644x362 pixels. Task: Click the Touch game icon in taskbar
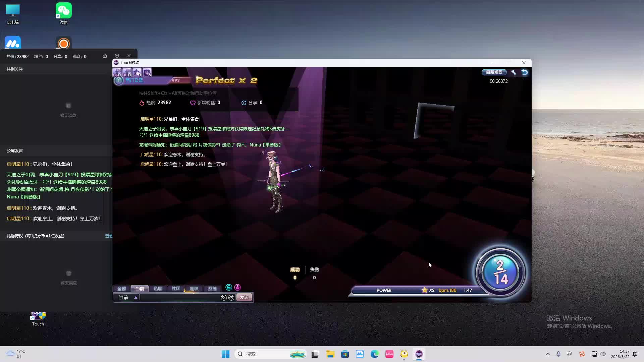click(419, 354)
